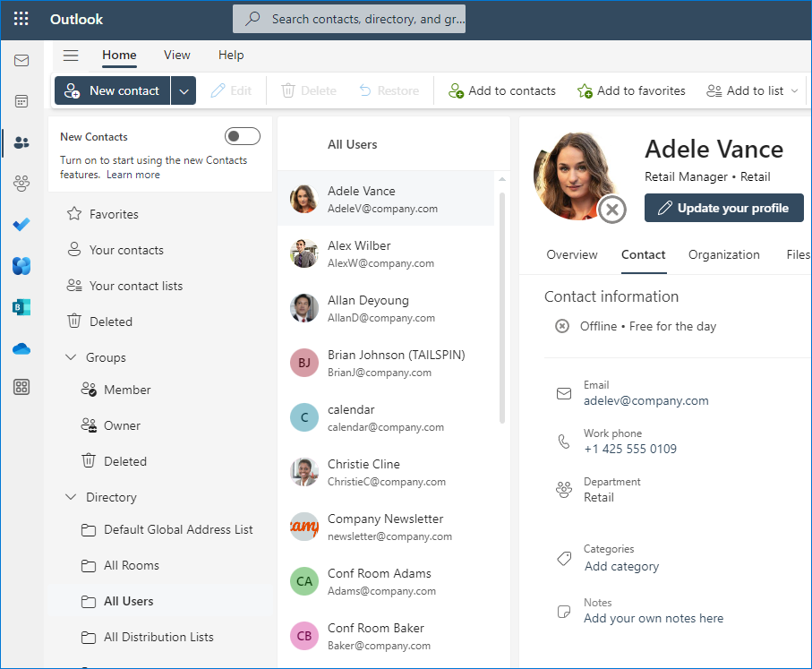Image resolution: width=812 pixels, height=669 pixels.
Task: Click the search magnifier icon
Action: (252, 19)
